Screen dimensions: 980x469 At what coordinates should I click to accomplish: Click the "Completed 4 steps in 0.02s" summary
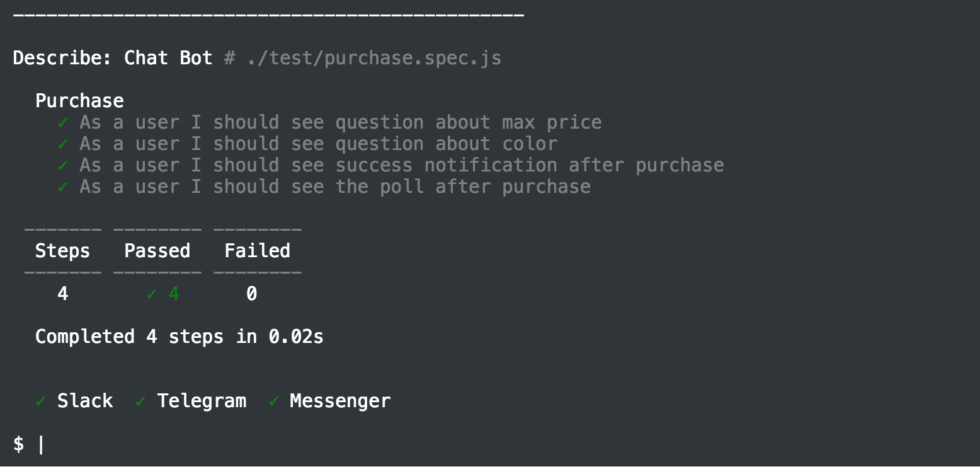[x=179, y=337]
